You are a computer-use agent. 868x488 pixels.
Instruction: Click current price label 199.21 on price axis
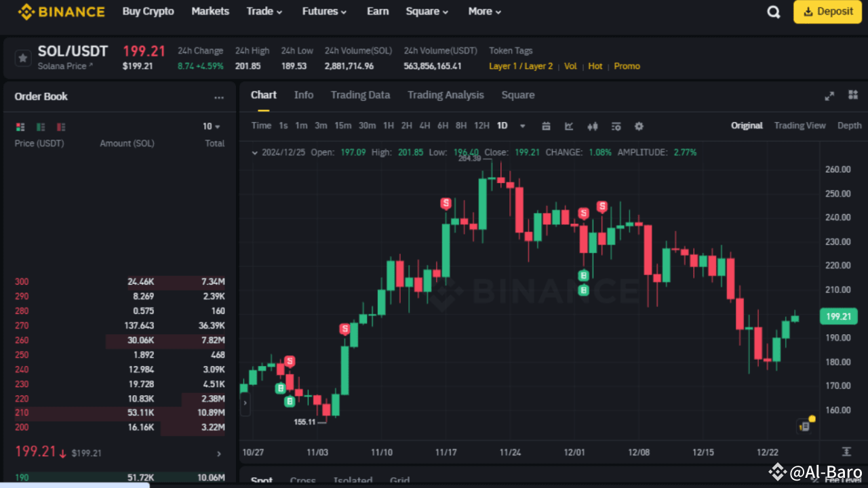pos(838,317)
